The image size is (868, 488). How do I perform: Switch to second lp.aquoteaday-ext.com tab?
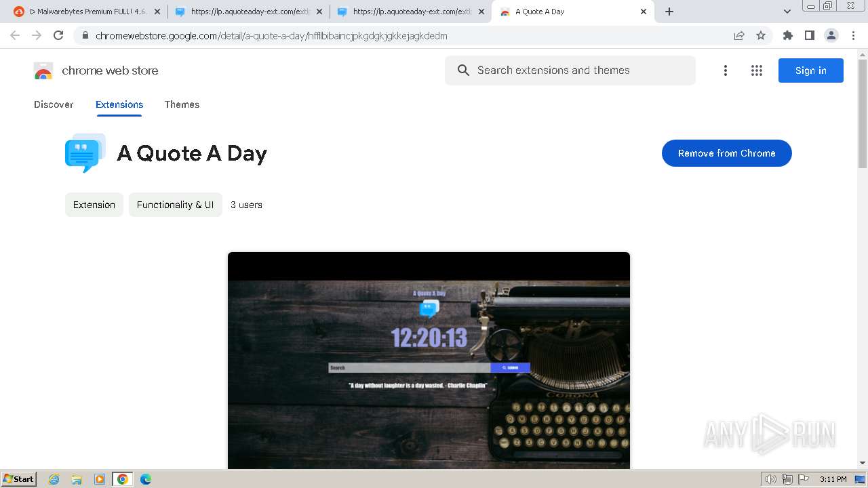coord(411,12)
